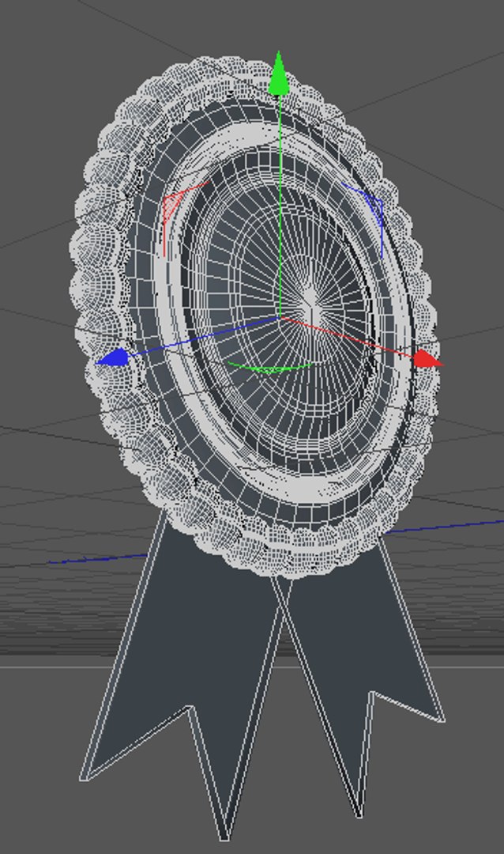Grab the red X-axis arrow handle
The image size is (504, 854).
tap(428, 359)
